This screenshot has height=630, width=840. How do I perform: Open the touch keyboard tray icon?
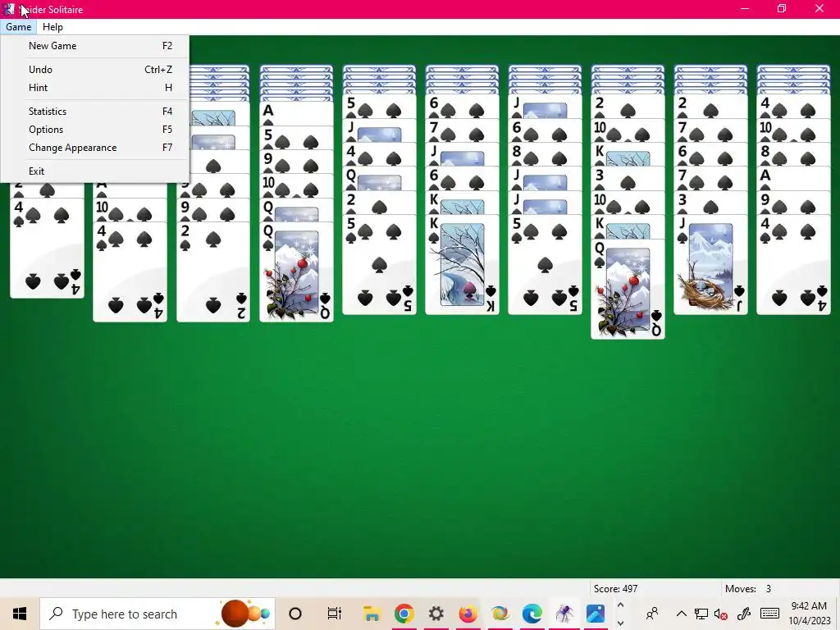coord(769,614)
